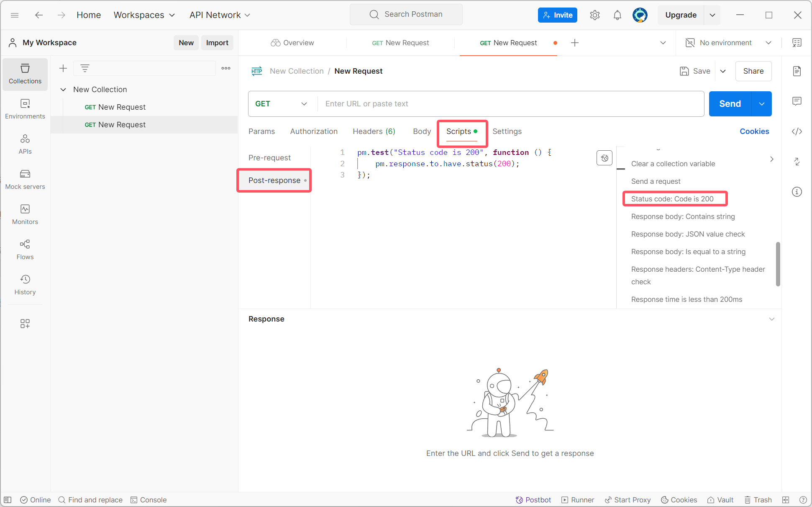Open environment quick look icon at top right
Image resolution: width=812 pixels, height=507 pixels.
(x=797, y=43)
